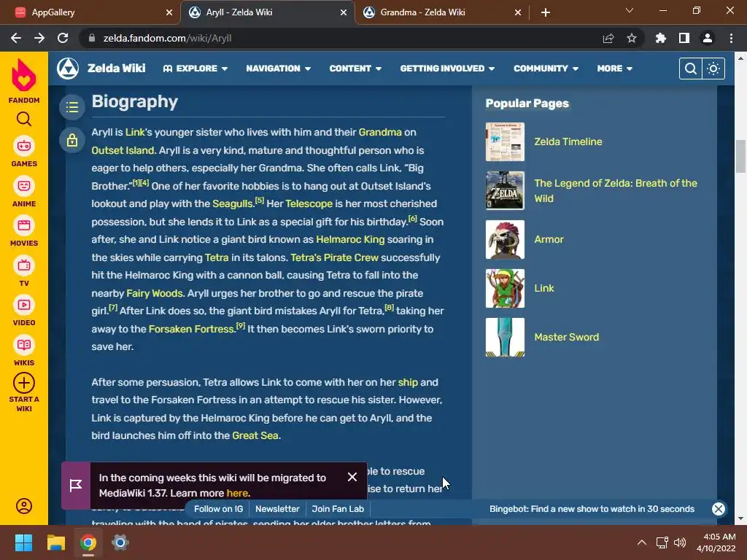Click the browser back arrow
This screenshot has width=747, height=560.
tap(16, 38)
